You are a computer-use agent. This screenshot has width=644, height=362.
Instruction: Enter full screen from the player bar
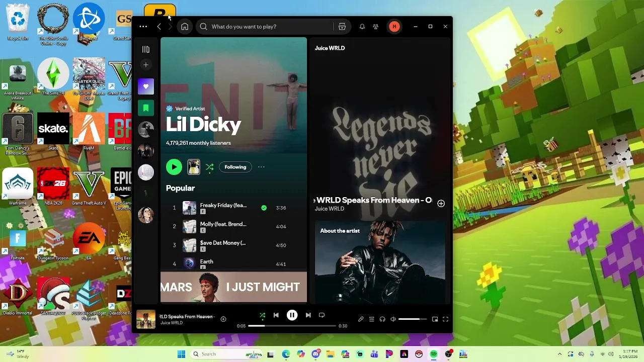(x=445, y=319)
